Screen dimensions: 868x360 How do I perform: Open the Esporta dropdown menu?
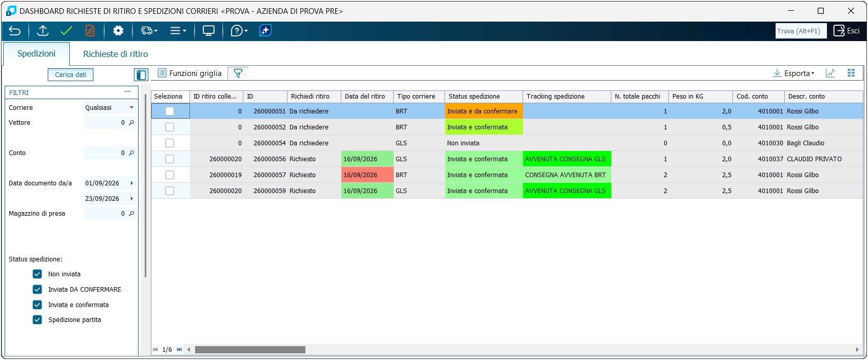pyautogui.click(x=794, y=73)
